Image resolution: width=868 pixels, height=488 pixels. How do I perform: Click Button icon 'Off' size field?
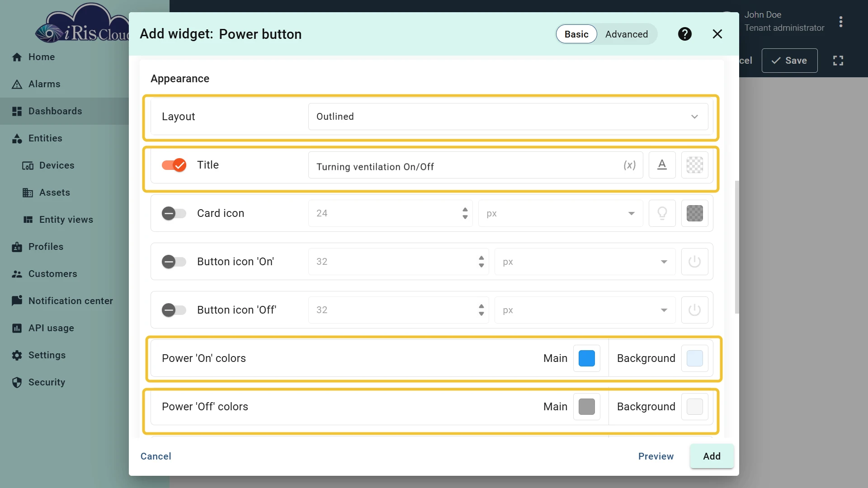(x=398, y=310)
